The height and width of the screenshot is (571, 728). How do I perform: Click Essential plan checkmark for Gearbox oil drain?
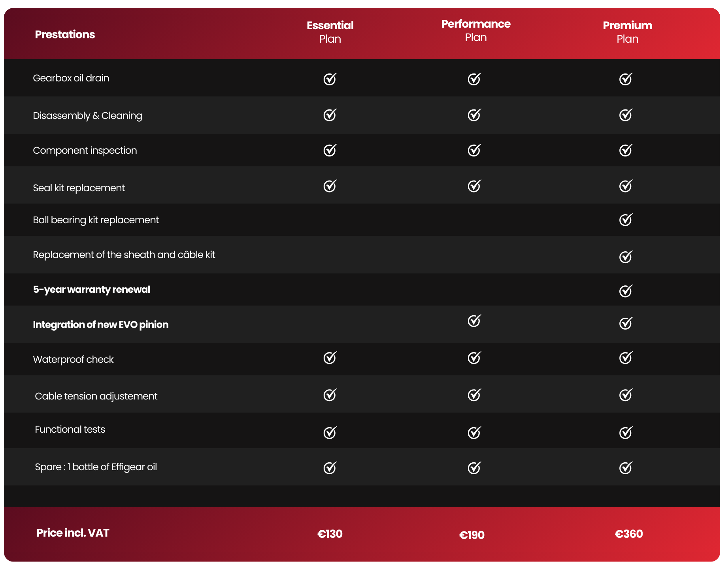pos(330,79)
